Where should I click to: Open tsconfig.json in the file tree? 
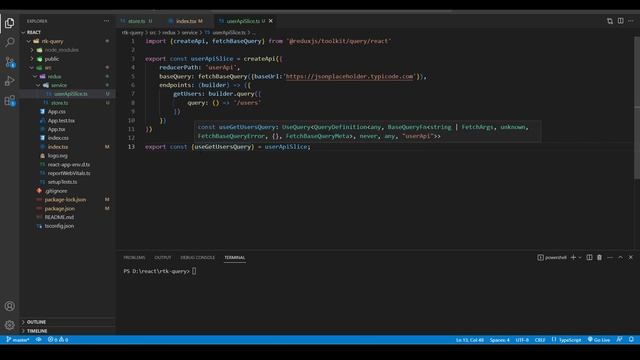[x=67, y=226]
